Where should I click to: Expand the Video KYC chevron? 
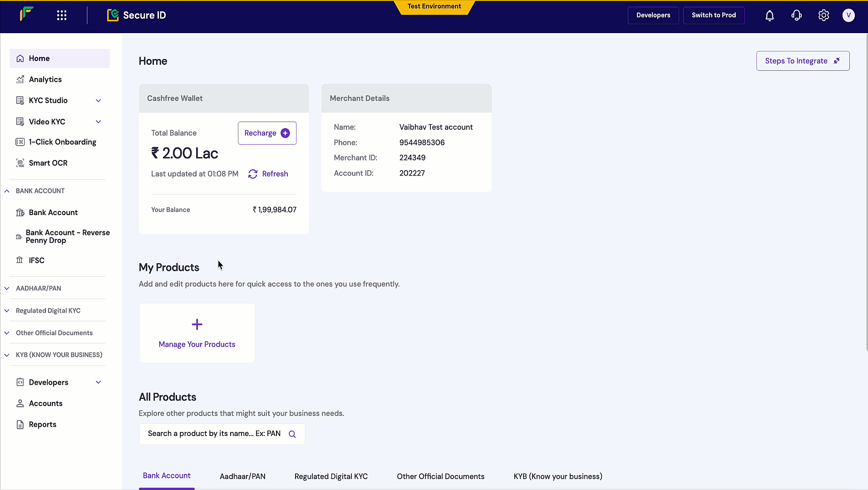point(99,122)
